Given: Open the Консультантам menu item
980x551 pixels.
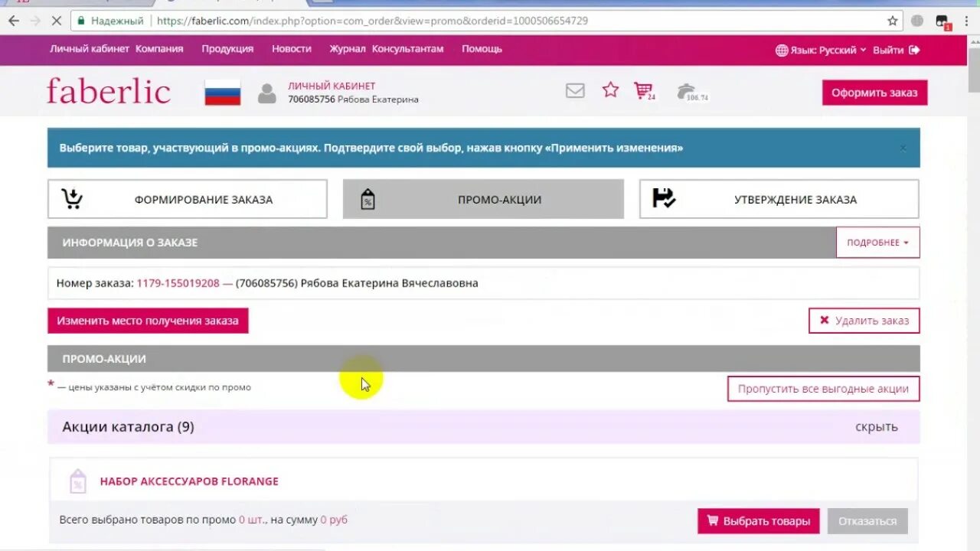Looking at the screenshot, I should click(x=407, y=48).
